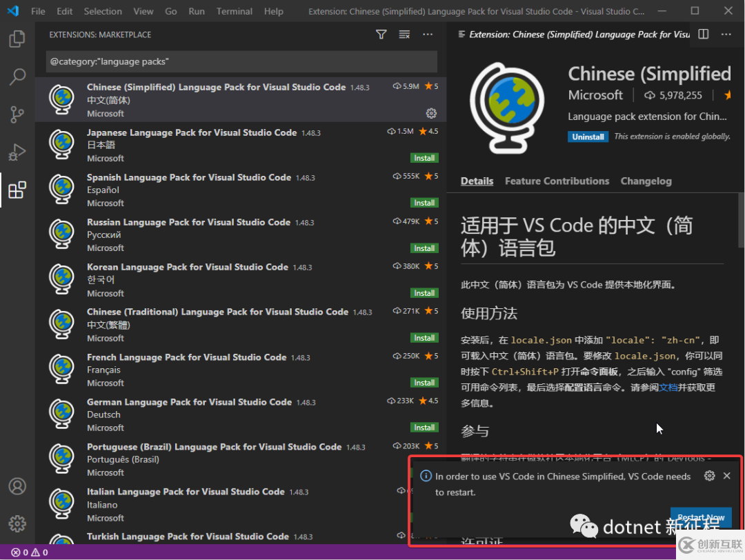Install the German Language Pack
Screen dimensions: 745x560
pos(424,428)
